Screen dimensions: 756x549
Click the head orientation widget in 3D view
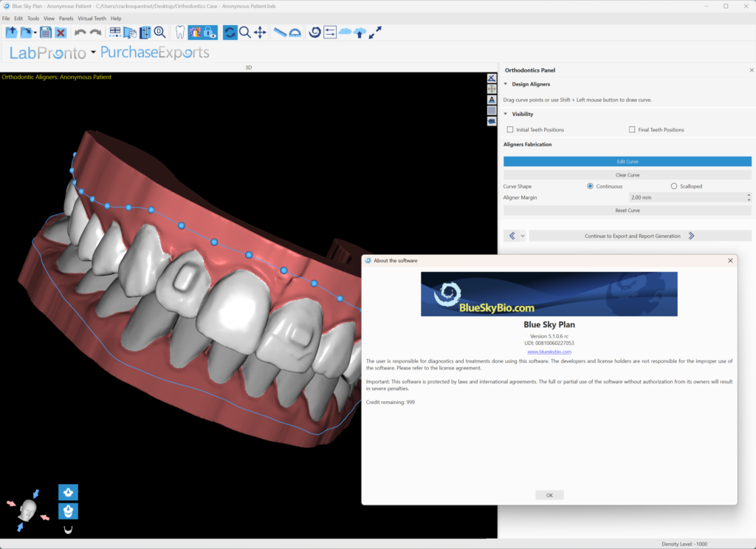click(27, 511)
